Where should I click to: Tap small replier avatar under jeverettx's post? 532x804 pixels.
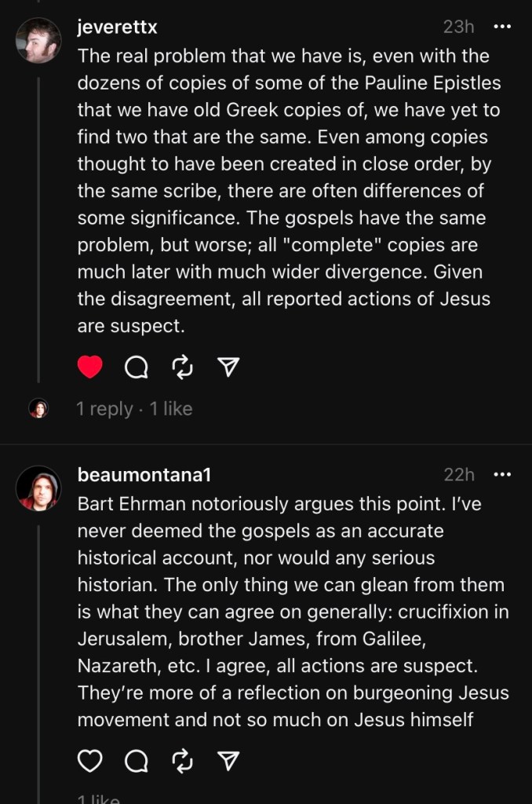(x=38, y=408)
